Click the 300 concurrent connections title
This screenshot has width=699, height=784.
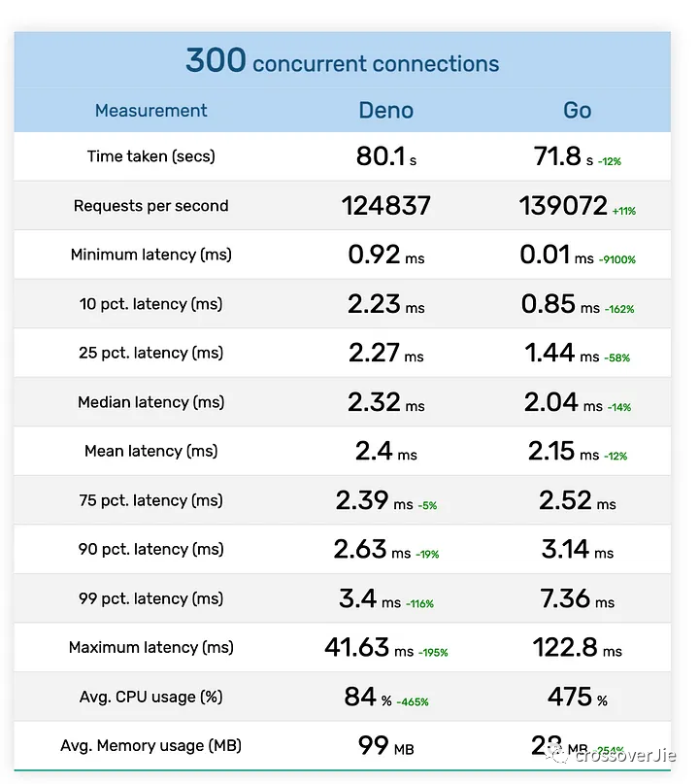pyautogui.click(x=343, y=61)
